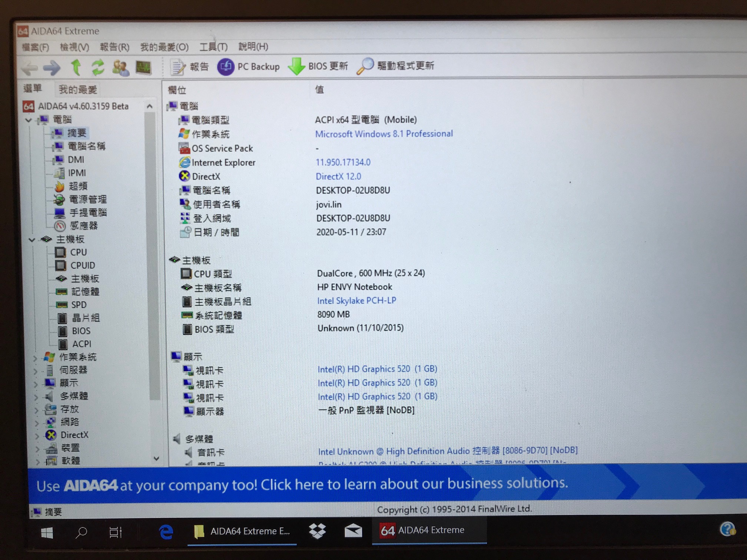This screenshot has width=747, height=560.
Task: Expand the 存放 tree node
Action: click(37, 410)
